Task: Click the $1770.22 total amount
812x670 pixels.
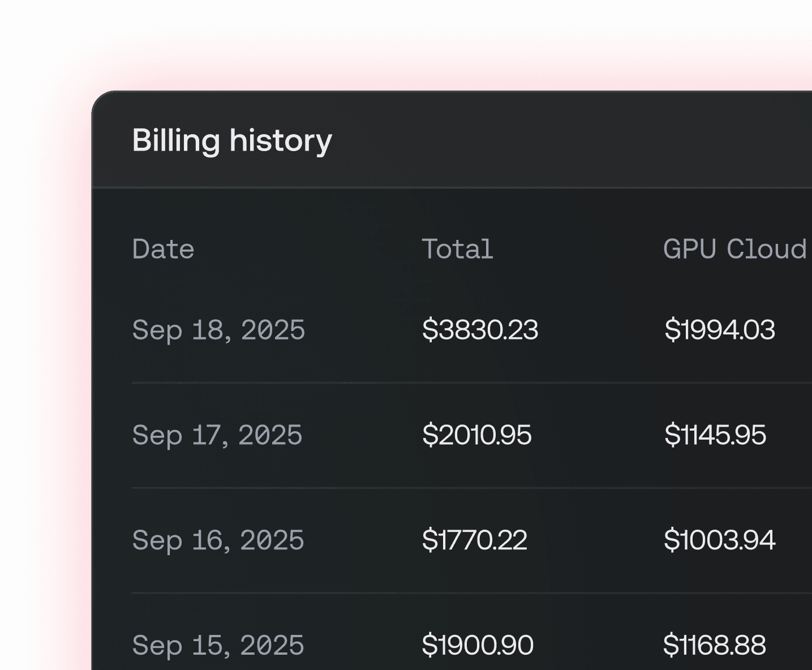Action: 475,540
